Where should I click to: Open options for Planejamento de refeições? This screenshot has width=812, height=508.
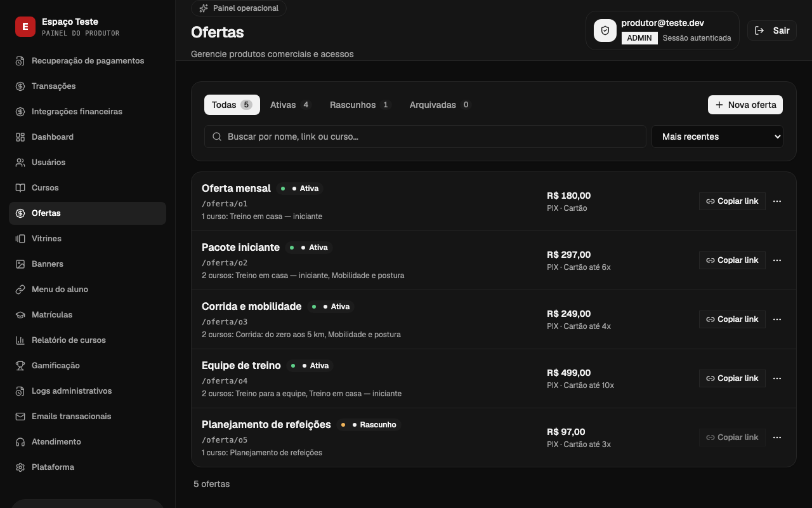[x=777, y=438]
